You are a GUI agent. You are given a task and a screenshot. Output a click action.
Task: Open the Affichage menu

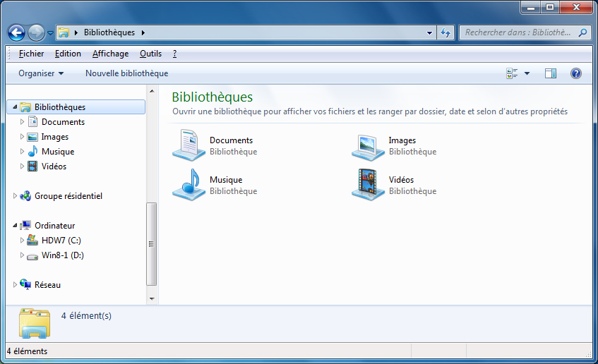click(110, 54)
